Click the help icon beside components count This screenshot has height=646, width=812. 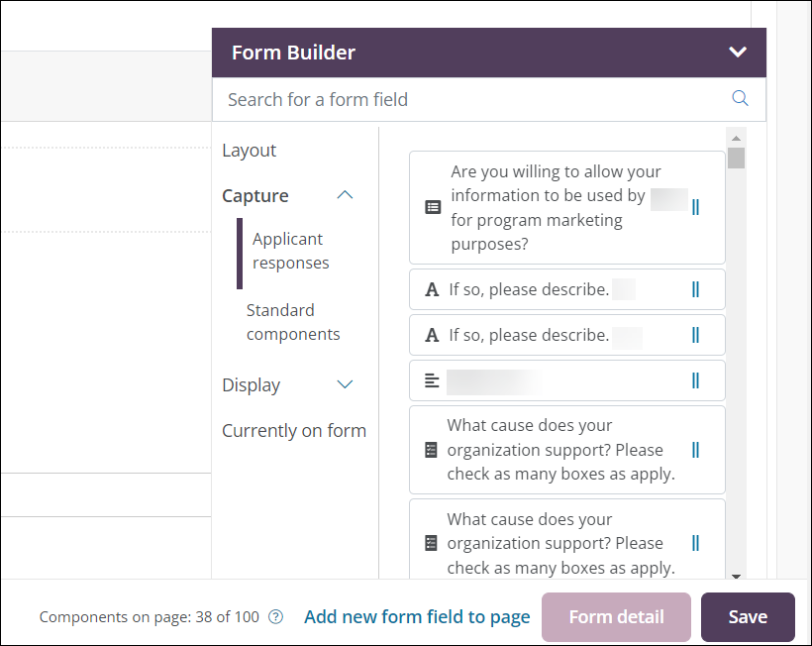tap(276, 616)
